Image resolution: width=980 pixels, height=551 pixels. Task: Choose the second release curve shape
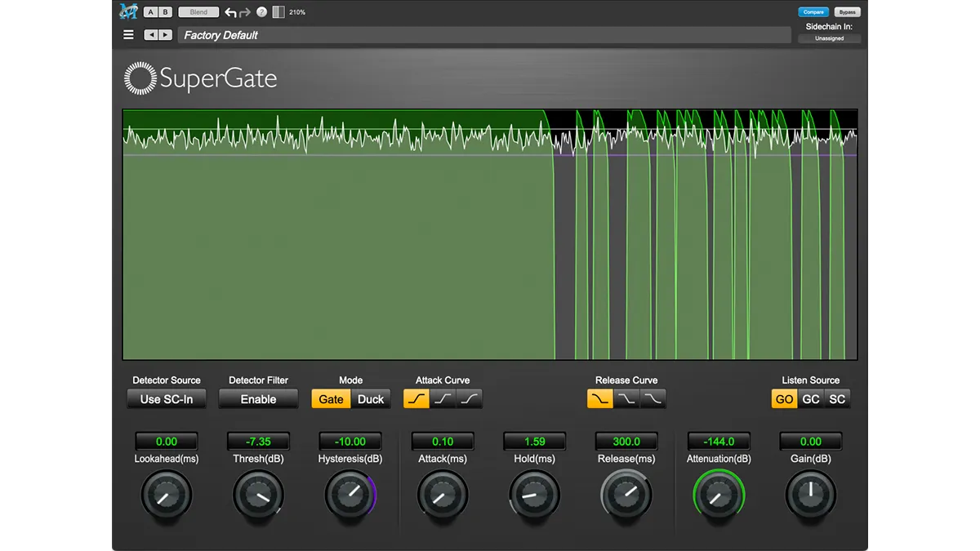[x=626, y=399]
